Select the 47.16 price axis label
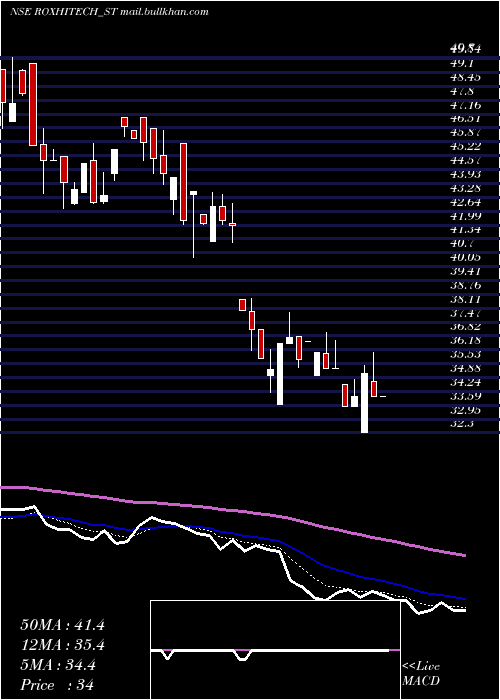 pos(465,105)
